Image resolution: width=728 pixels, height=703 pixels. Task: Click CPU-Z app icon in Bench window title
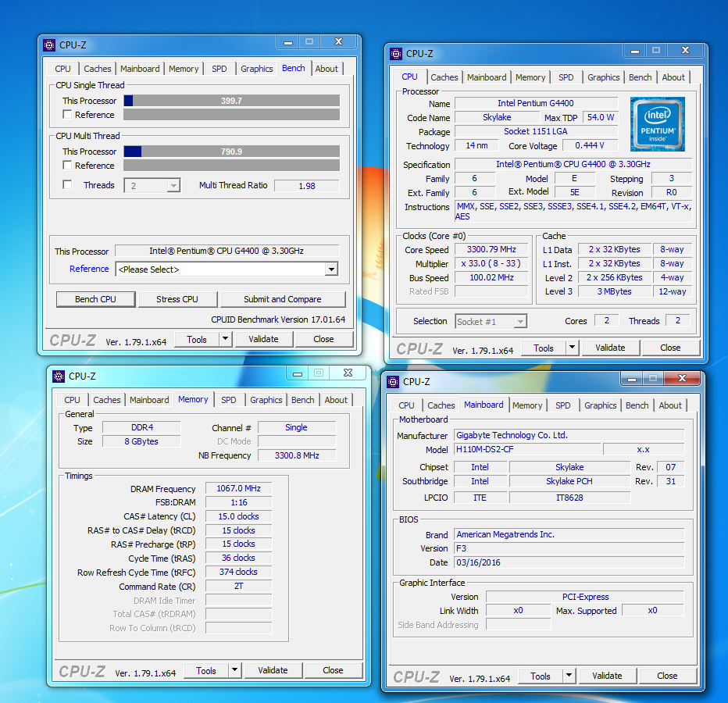[48, 45]
